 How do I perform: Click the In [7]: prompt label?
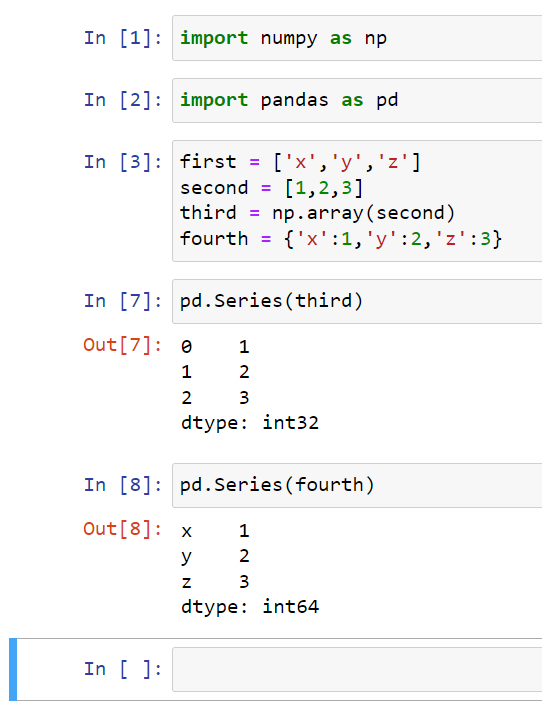[123, 301]
